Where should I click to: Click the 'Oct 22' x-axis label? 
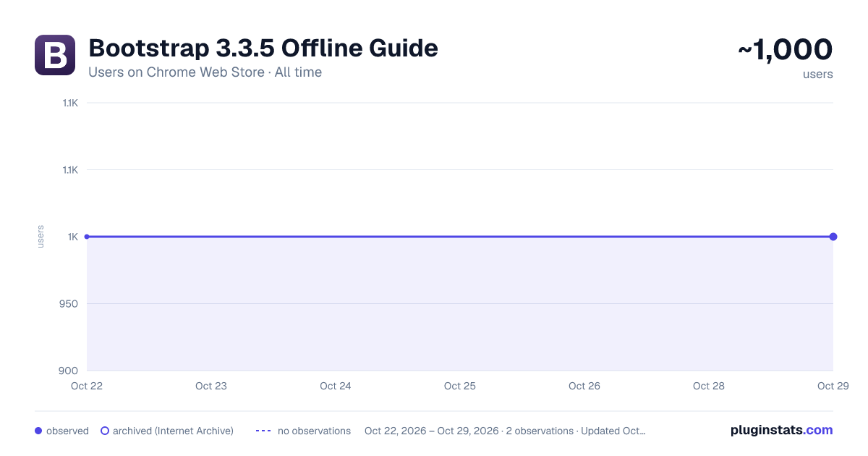pos(87,386)
